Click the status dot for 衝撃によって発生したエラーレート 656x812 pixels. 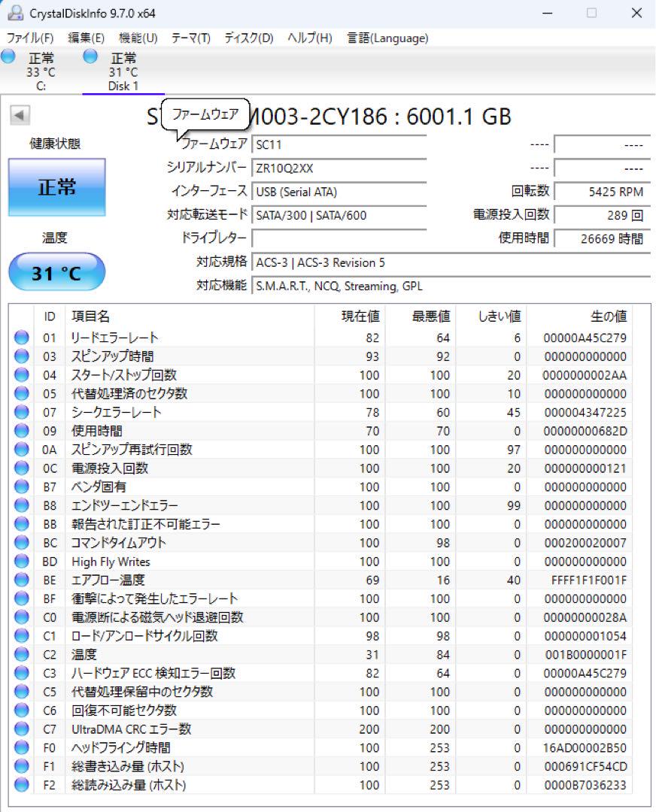click(22, 598)
